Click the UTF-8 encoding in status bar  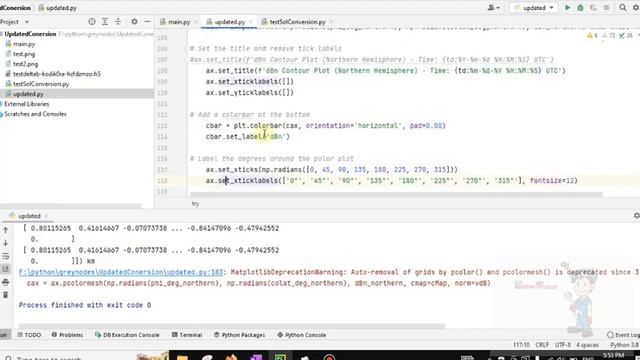pyautogui.click(x=563, y=345)
